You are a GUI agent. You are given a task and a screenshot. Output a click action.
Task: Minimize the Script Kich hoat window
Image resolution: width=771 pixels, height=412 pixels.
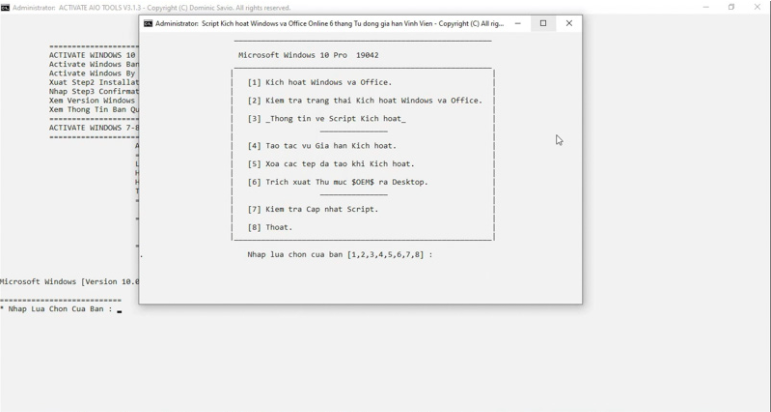pos(518,23)
